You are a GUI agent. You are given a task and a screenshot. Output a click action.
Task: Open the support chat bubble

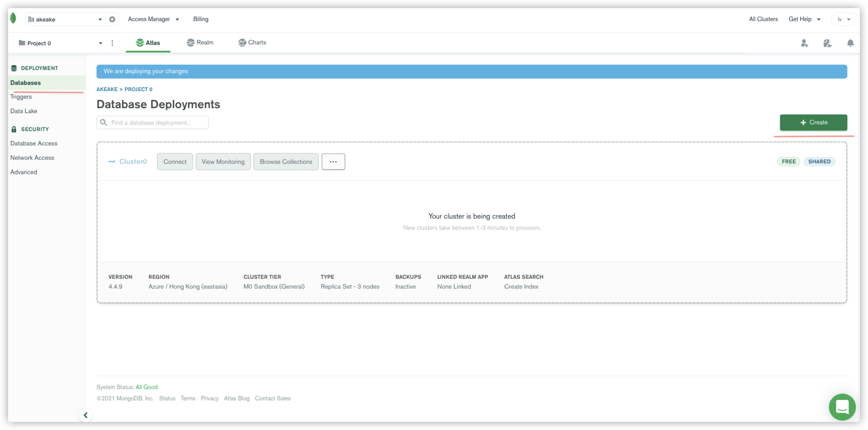tap(842, 407)
